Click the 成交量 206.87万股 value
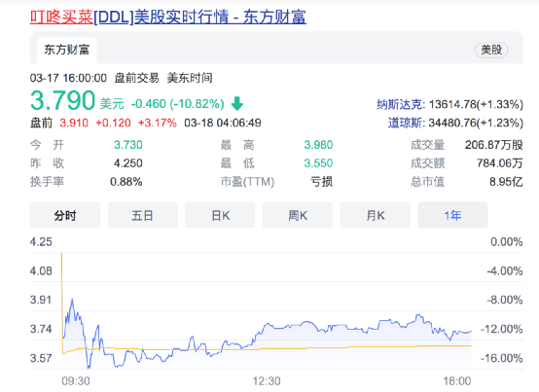539x392 pixels. pos(493,145)
